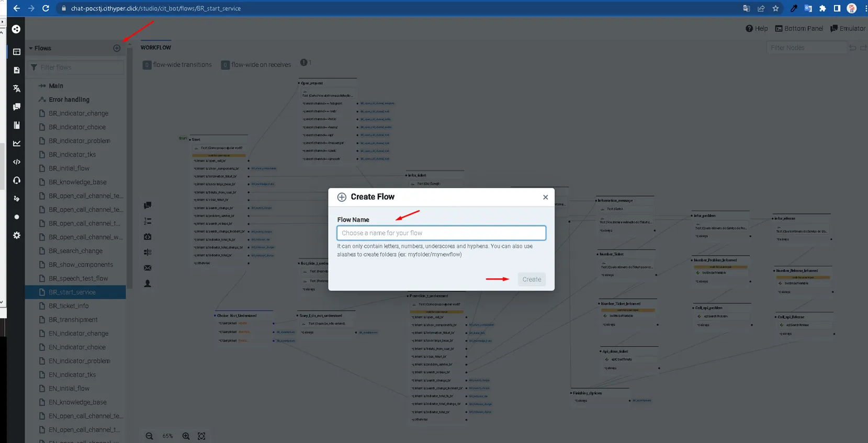Click the fit-to-screen icon
The width and height of the screenshot is (868, 443).
click(x=201, y=436)
